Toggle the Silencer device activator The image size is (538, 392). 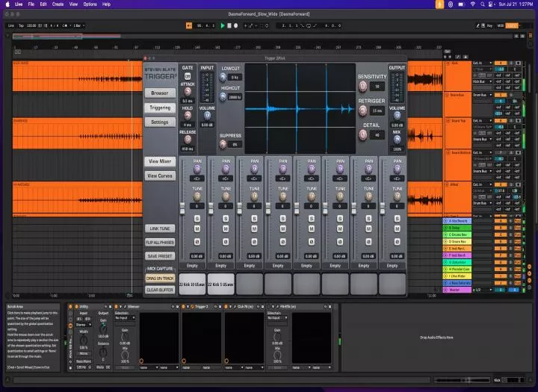click(116, 307)
